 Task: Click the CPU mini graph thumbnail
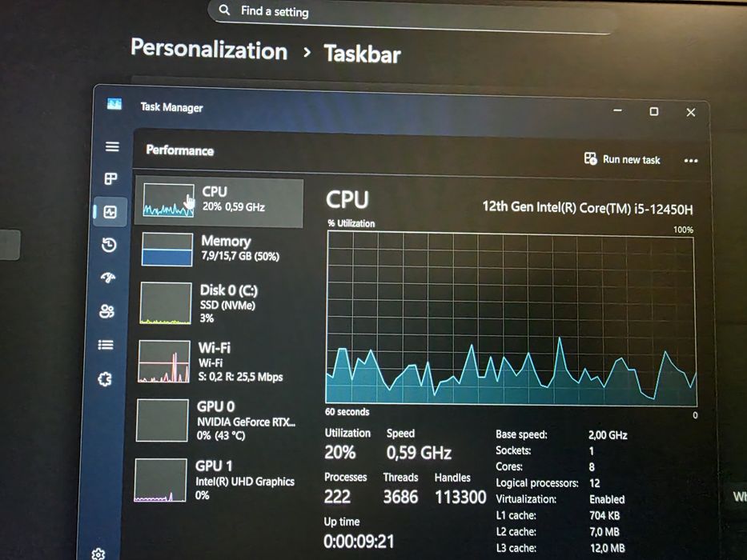point(169,201)
